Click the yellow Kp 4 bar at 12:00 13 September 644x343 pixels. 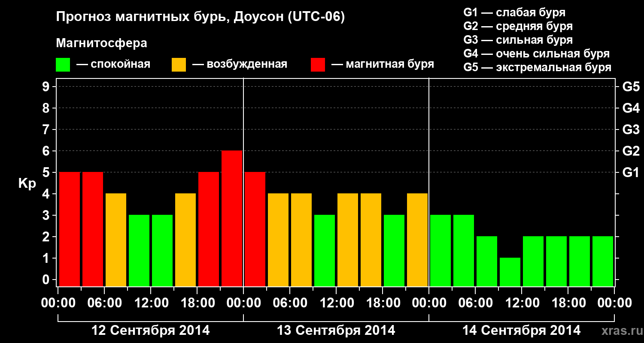coord(348,240)
